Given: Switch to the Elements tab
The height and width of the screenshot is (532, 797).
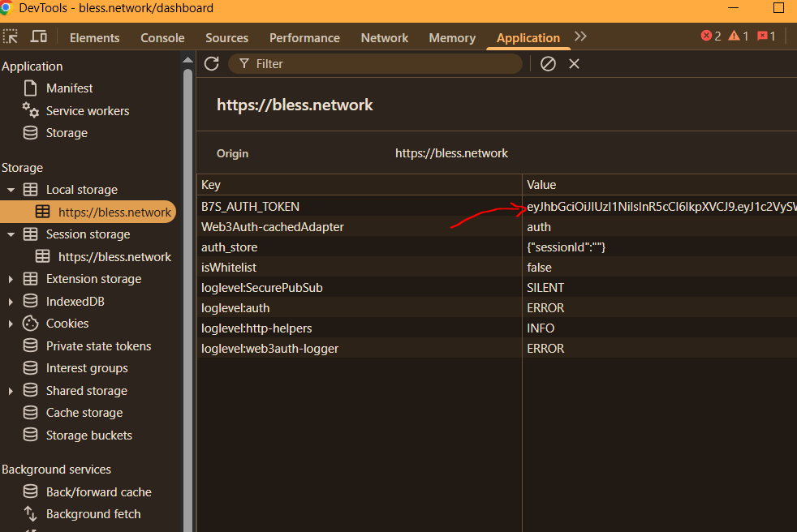Looking at the screenshot, I should pos(94,37).
